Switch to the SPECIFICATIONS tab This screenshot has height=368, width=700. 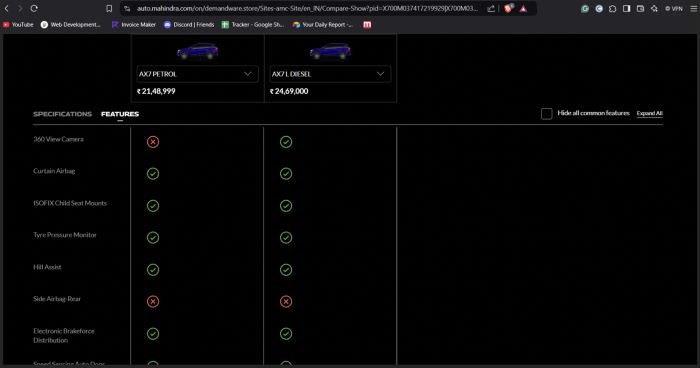coord(62,114)
